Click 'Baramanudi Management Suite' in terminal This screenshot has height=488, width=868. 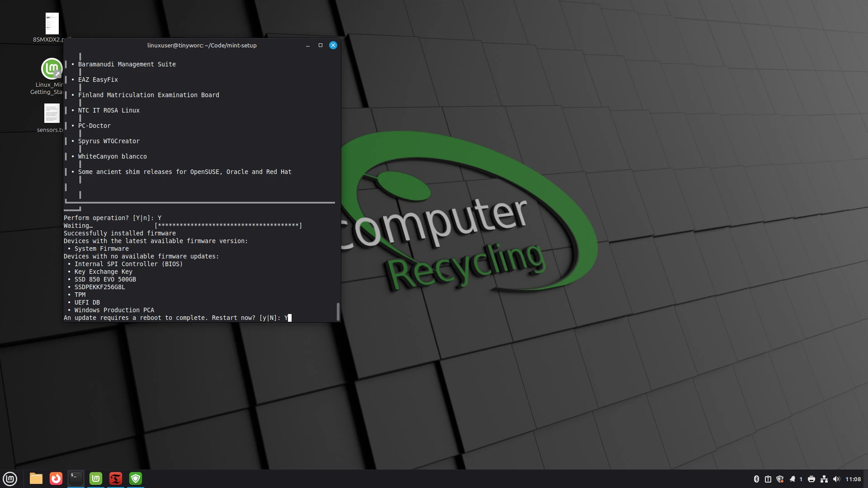click(x=127, y=64)
